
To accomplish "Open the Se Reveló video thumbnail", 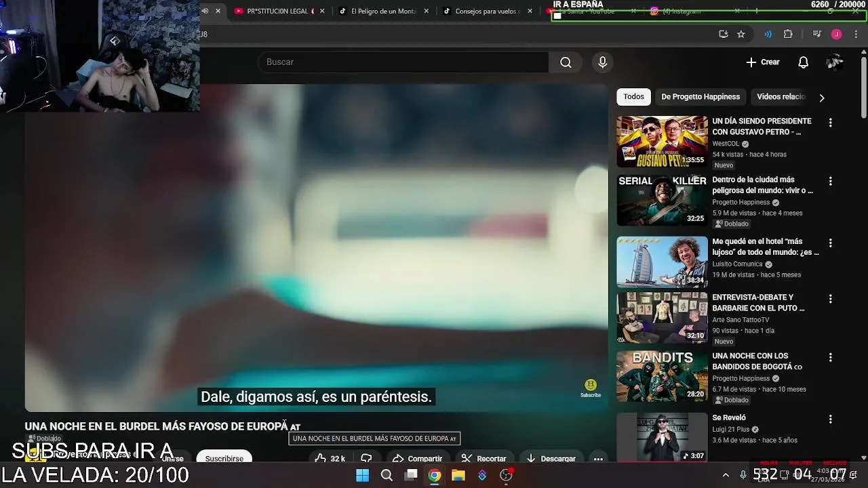I will coord(662,436).
